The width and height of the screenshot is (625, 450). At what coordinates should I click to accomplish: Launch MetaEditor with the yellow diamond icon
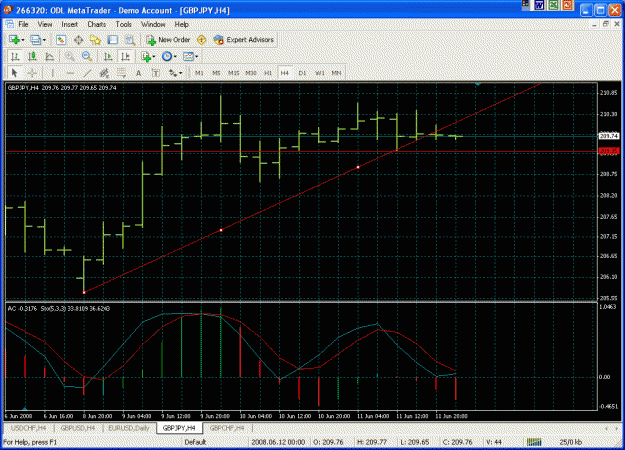click(202, 40)
